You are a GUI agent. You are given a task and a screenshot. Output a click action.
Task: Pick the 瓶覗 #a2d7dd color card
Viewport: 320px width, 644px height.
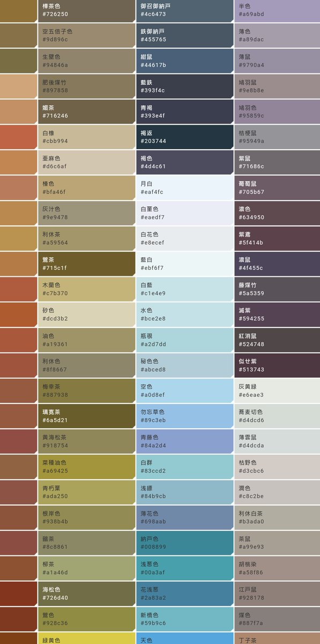point(184,340)
